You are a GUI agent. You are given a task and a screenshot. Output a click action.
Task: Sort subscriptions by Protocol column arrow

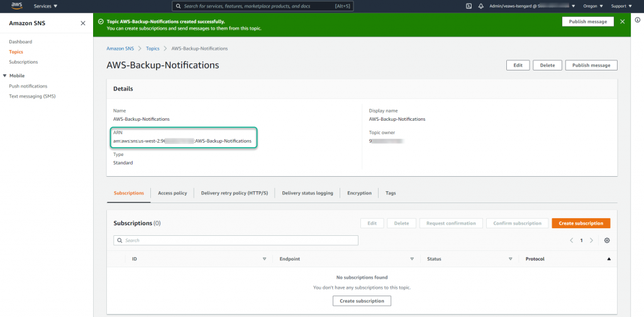[608, 259]
